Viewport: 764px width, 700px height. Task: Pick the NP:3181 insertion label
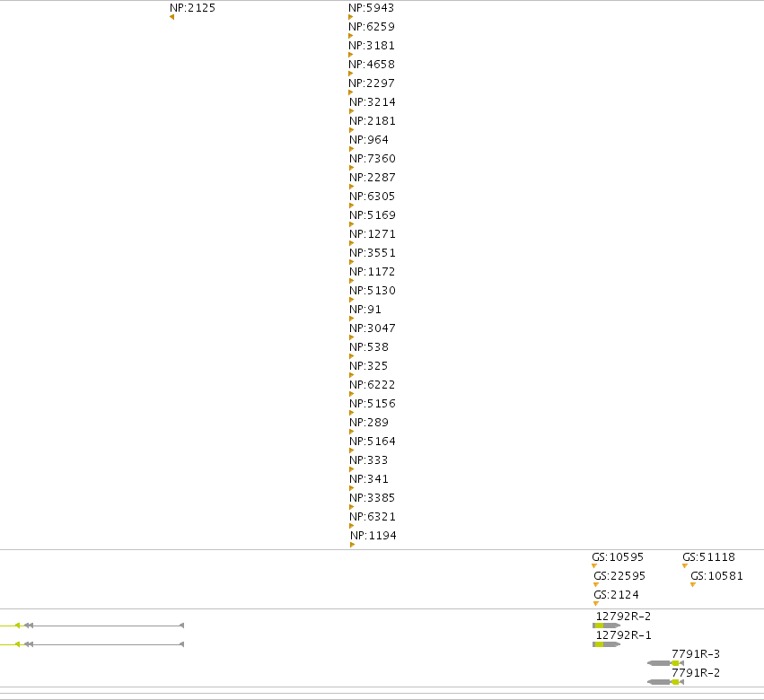(x=372, y=46)
